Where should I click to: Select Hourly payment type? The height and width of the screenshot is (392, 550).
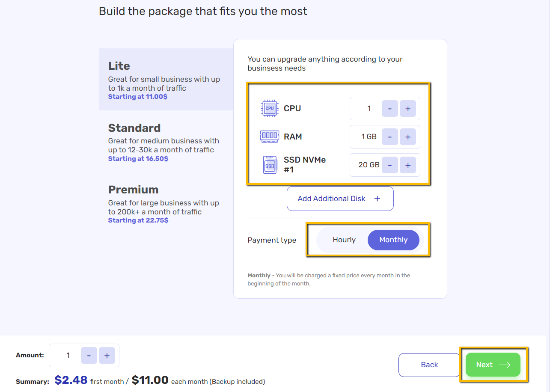(x=344, y=240)
